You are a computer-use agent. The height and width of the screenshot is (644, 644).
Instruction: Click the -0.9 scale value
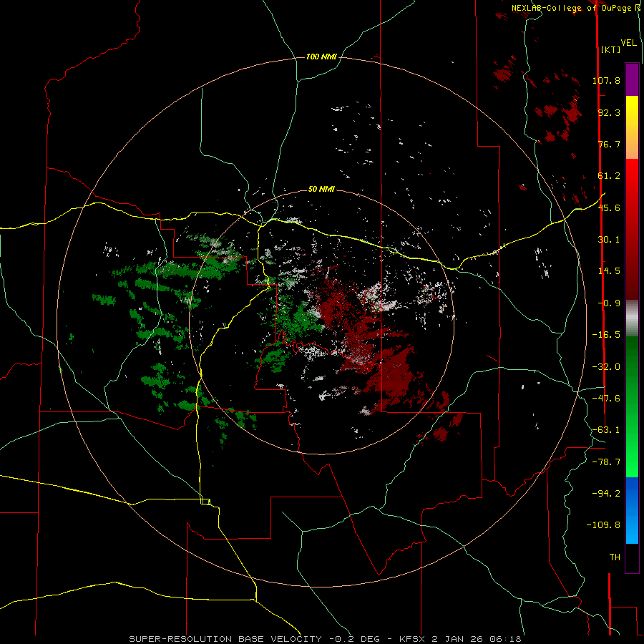[609, 303]
